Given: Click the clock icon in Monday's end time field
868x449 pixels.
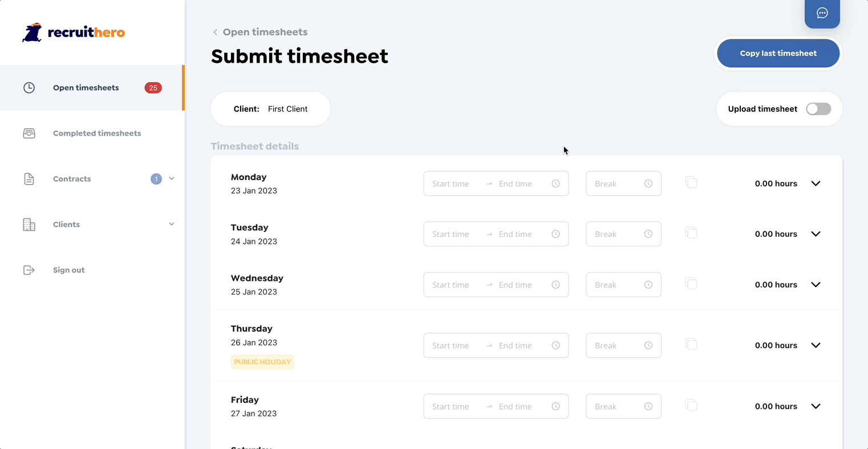Looking at the screenshot, I should coord(555,183).
